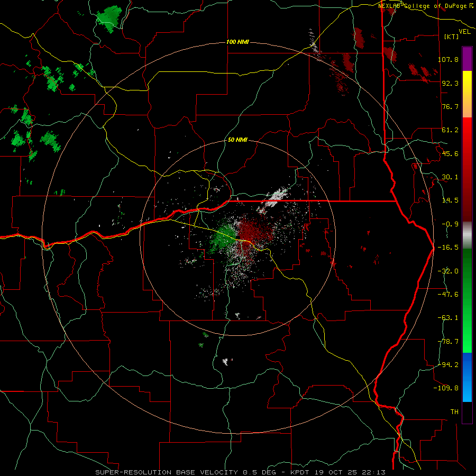
Task: Click the TH label on the legend
Action: [454, 412]
